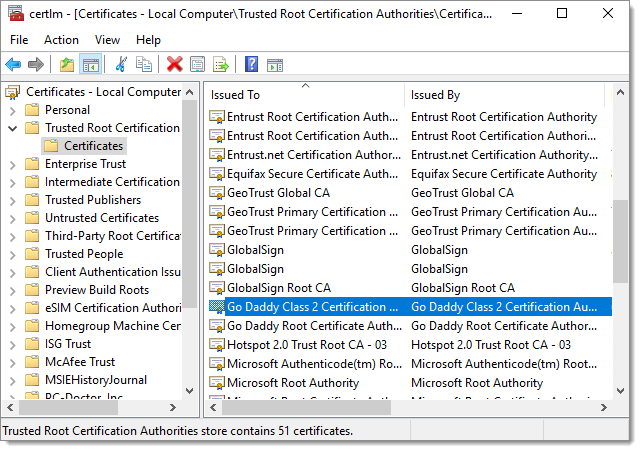Expand the Trusted People node
Screen dimensions: 640x451
(13, 255)
